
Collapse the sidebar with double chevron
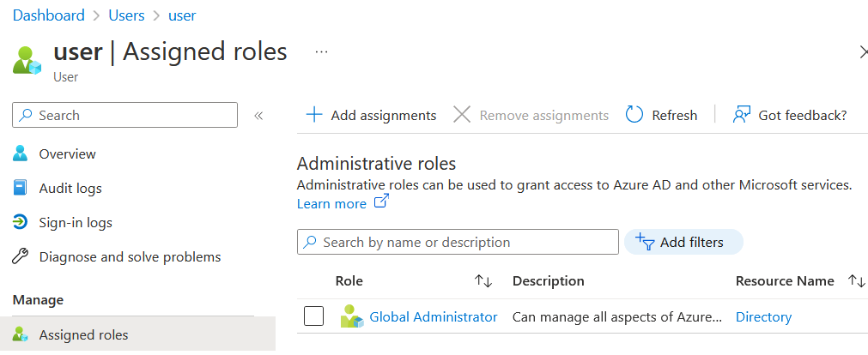tap(258, 116)
